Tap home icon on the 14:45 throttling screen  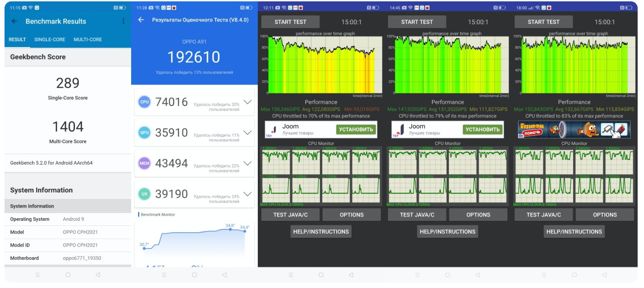click(447, 275)
